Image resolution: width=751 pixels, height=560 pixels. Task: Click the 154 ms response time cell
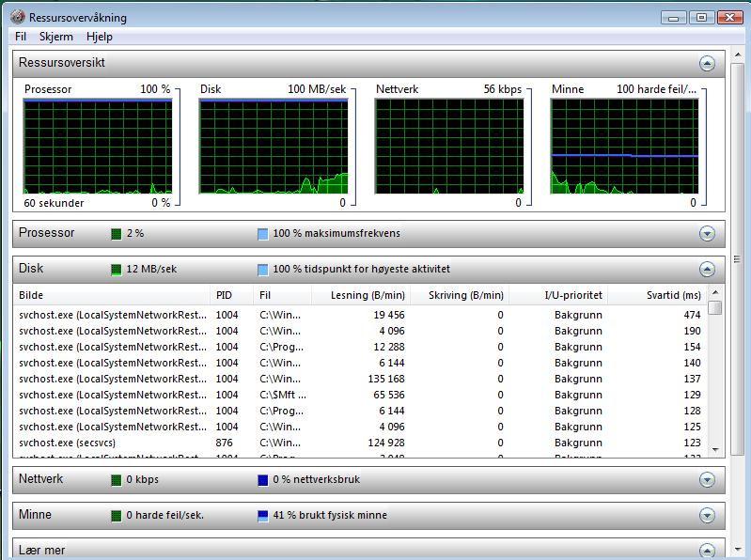click(x=692, y=347)
